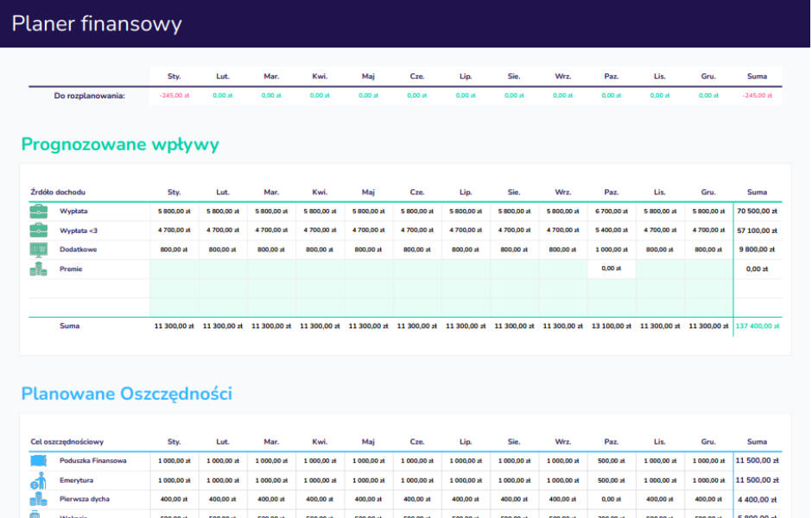Click the presentation board icon for Dodatkowe

[39, 250]
